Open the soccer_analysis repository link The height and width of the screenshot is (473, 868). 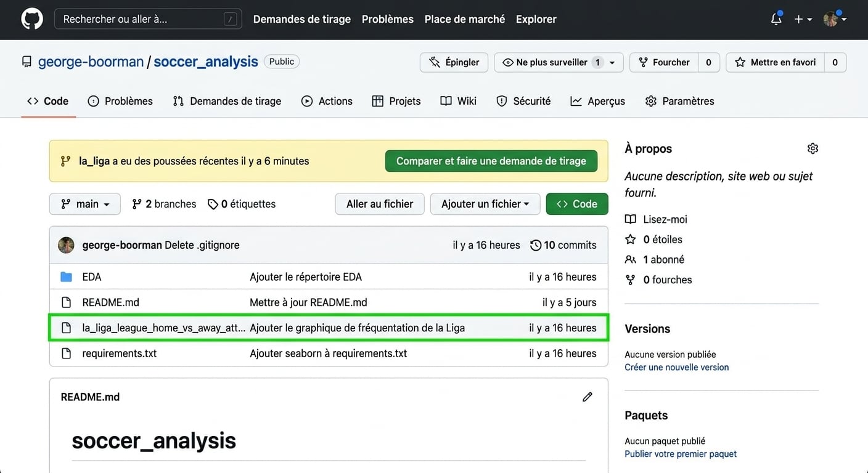206,62
